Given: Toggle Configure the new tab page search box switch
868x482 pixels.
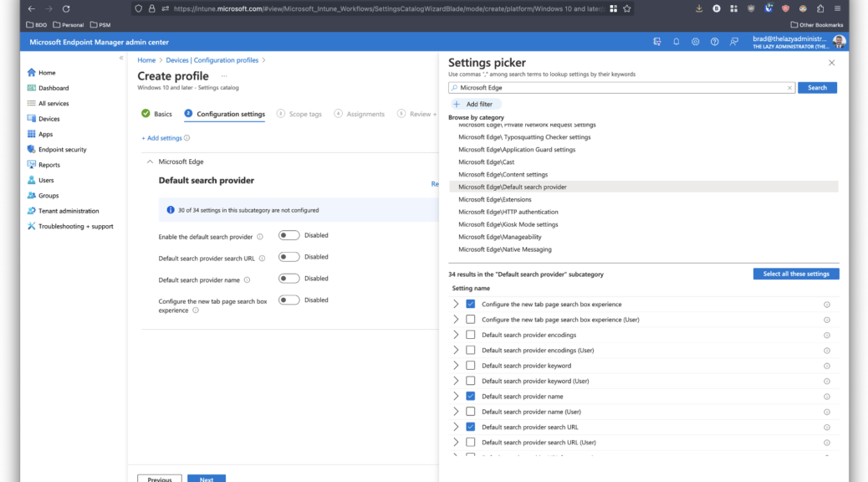Looking at the screenshot, I should (288, 300).
